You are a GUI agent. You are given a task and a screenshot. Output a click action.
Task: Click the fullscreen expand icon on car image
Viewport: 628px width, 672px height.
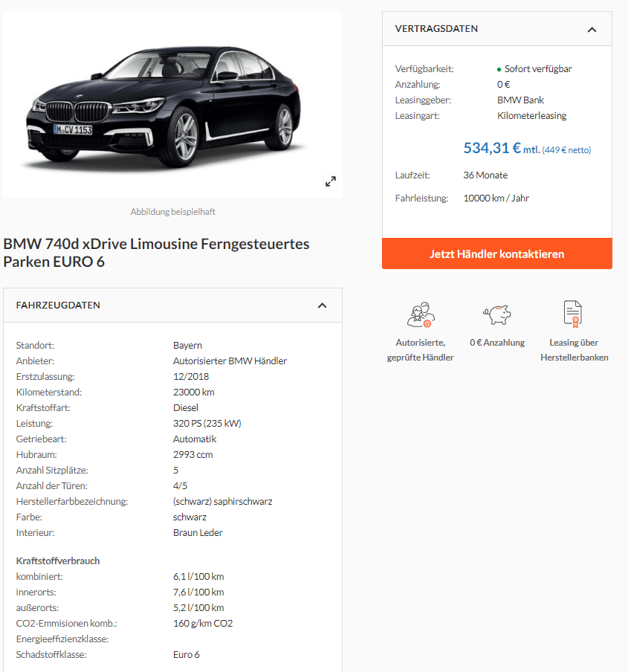(330, 181)
